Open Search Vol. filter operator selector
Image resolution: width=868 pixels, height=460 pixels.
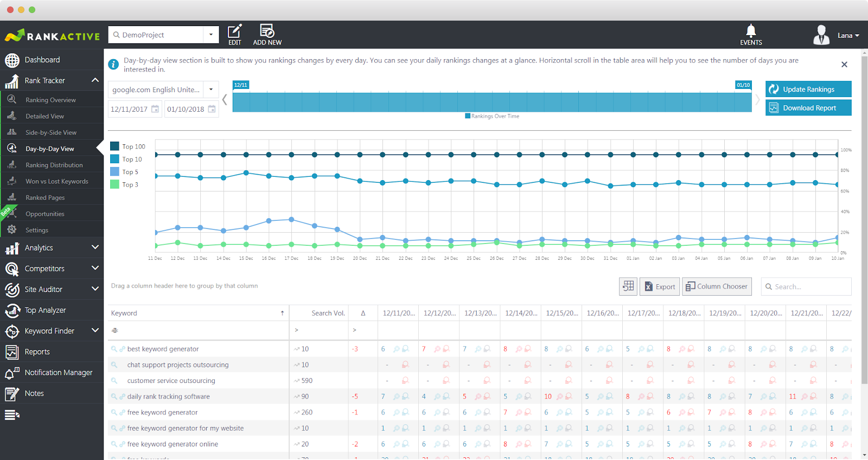(x=296, y=330)
